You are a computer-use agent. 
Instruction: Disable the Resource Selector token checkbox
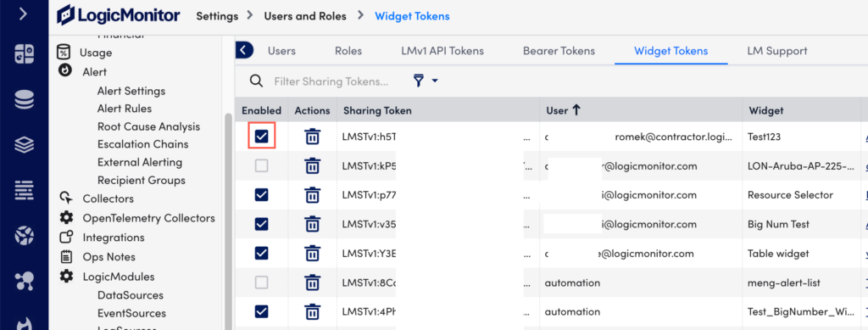click(261, 195)
